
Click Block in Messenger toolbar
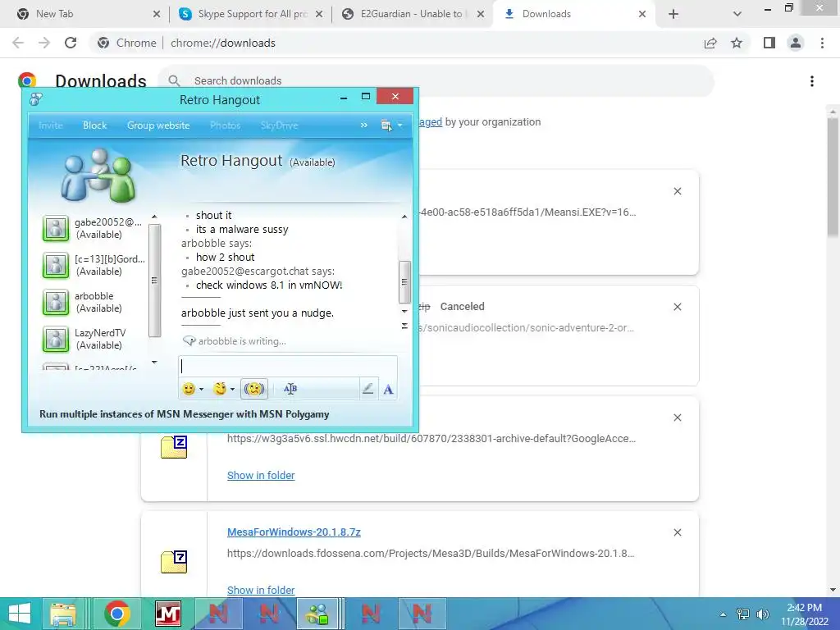[95, 126]
